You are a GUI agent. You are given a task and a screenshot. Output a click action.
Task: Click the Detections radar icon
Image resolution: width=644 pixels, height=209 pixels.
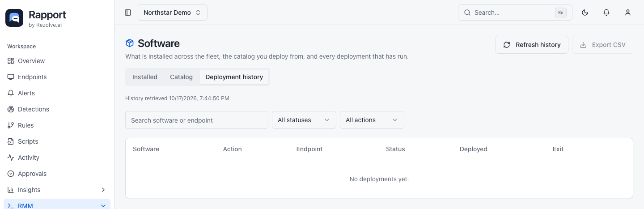[x=11, y=109]
